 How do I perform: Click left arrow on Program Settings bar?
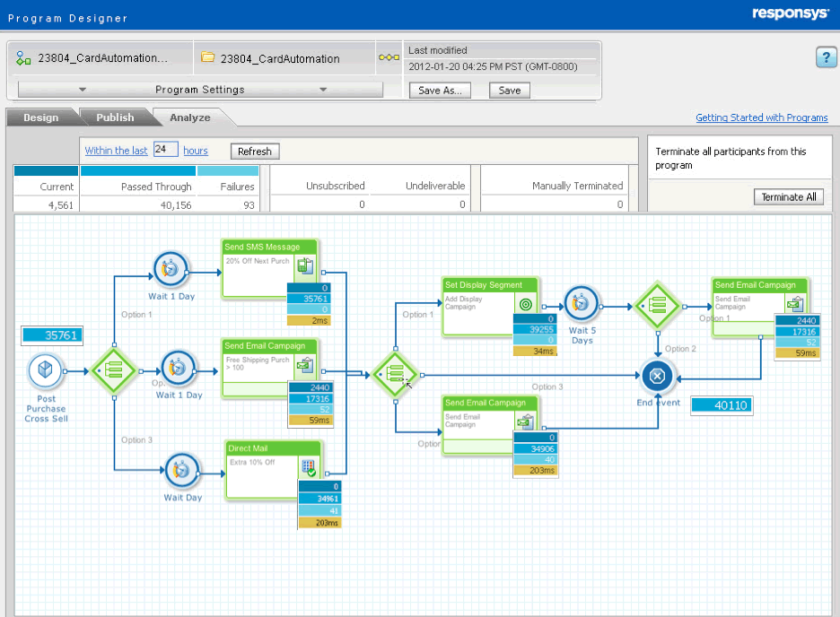click(82, 90)
